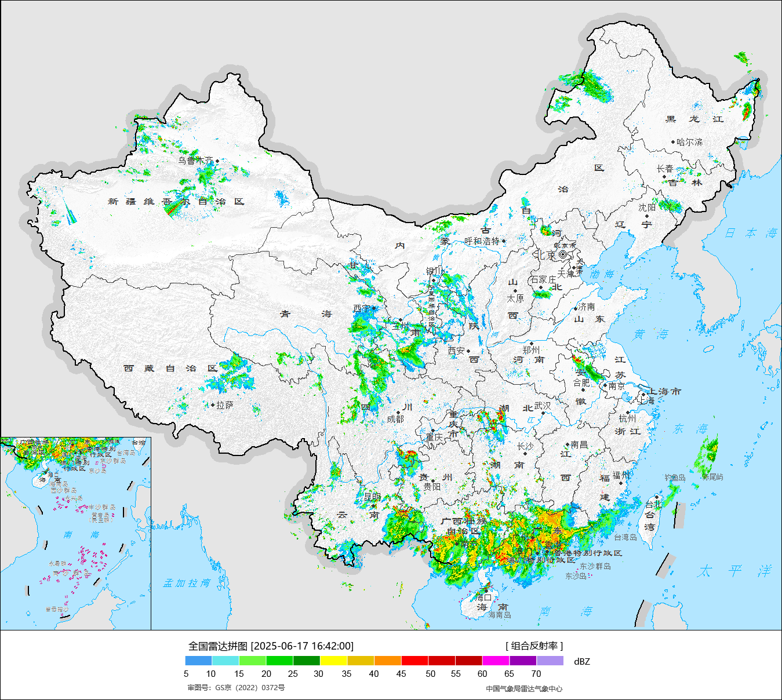The image size is (782, 700).
Task: Click the radar mosaic timestamp title text
Action: (x=271, y=646)
